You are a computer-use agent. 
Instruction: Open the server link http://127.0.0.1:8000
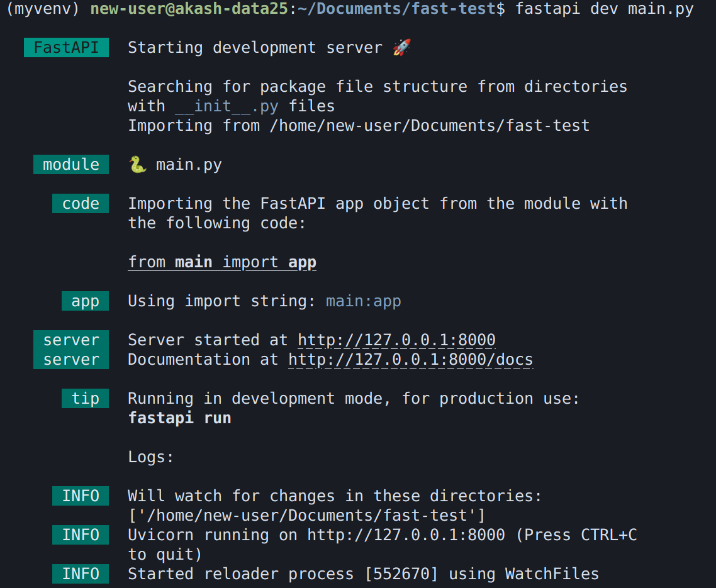(396, 340)
